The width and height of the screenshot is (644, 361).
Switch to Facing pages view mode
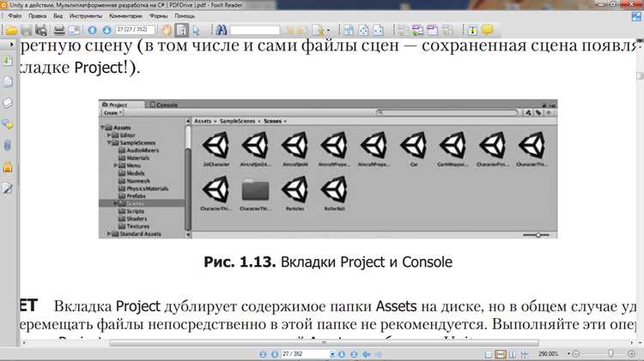pos(512,354)
